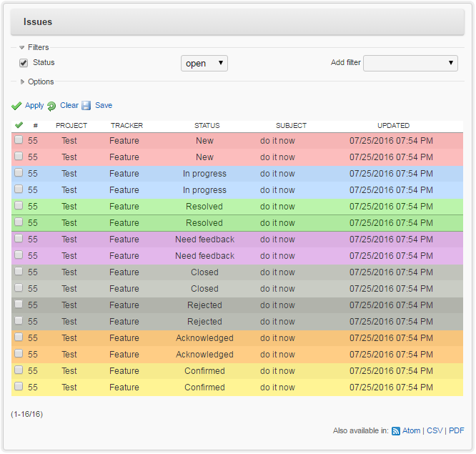Screen dimensions: 476x454
Task: Export issues via the PDF link
Action: tap(457, 431)
